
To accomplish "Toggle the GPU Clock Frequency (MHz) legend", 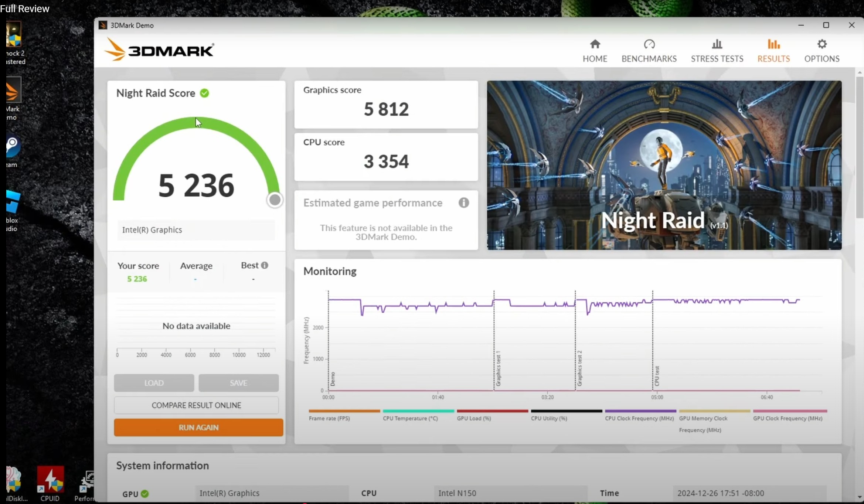I will coord(790,415).
